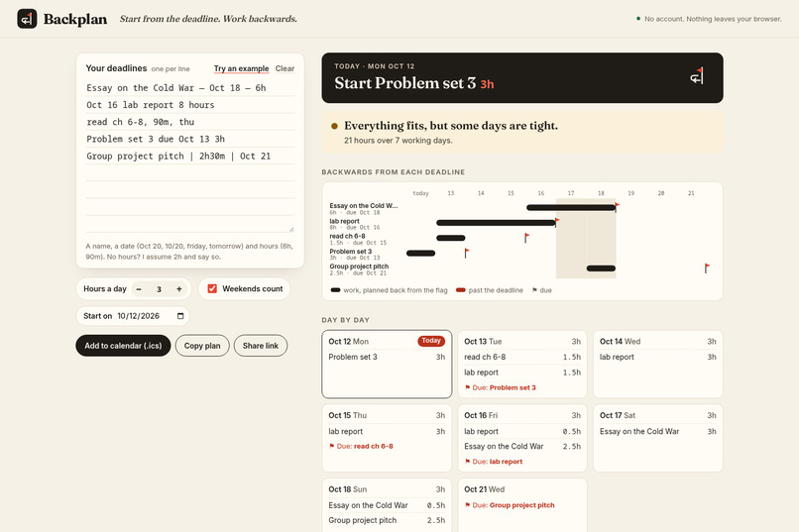This screenshot has height=532, width=799.
Task: Click the 'today' column label in chart
Action: [421, 193]
